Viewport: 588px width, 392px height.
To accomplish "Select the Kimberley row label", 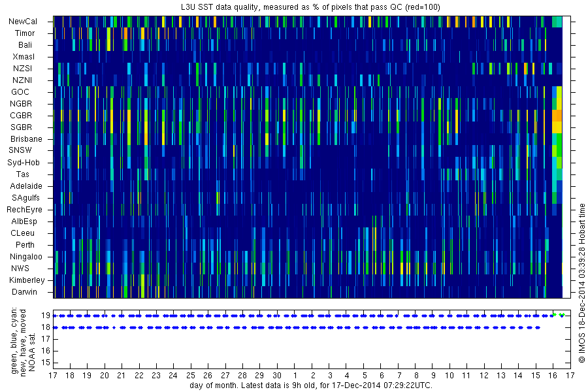I will 27,280.
